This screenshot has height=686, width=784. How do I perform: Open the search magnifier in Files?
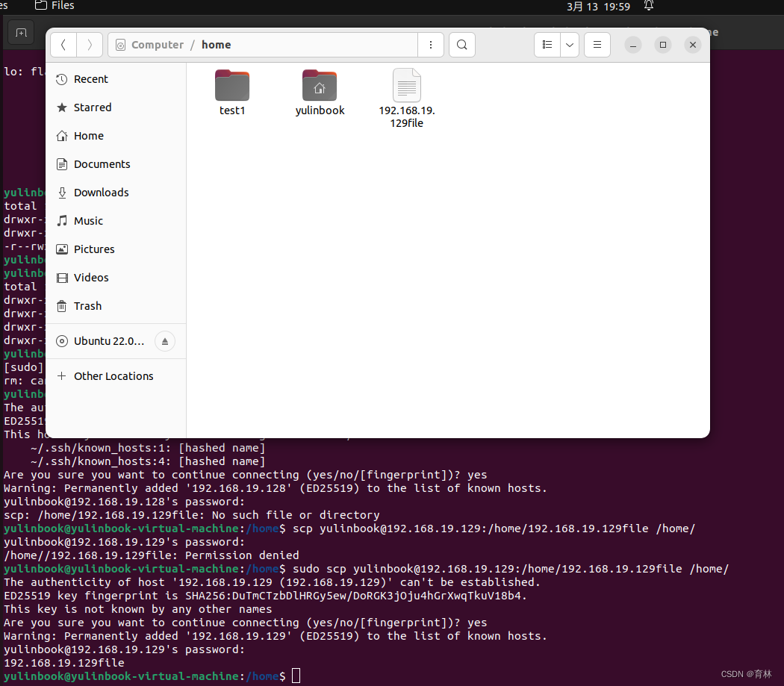tap(462, 45)
